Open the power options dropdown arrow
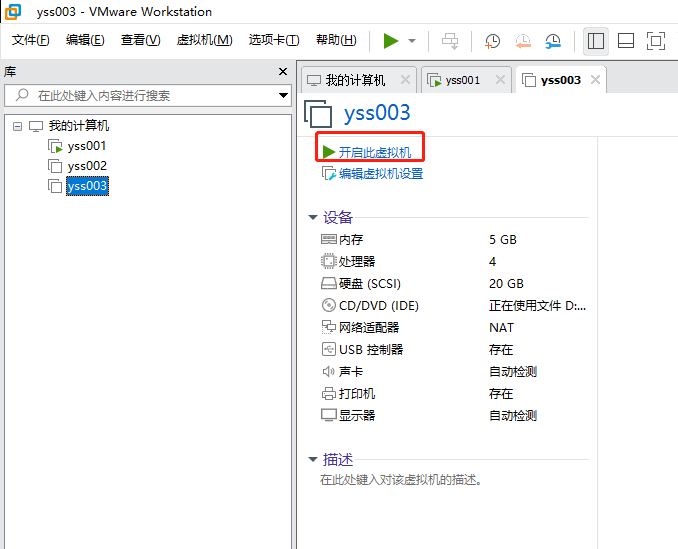Viewport: 678px width, 549px height. [412, 41]
